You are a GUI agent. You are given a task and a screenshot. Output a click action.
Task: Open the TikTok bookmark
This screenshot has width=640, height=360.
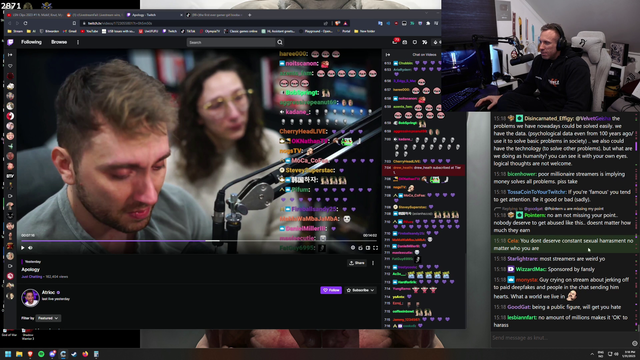pos(189,31)
